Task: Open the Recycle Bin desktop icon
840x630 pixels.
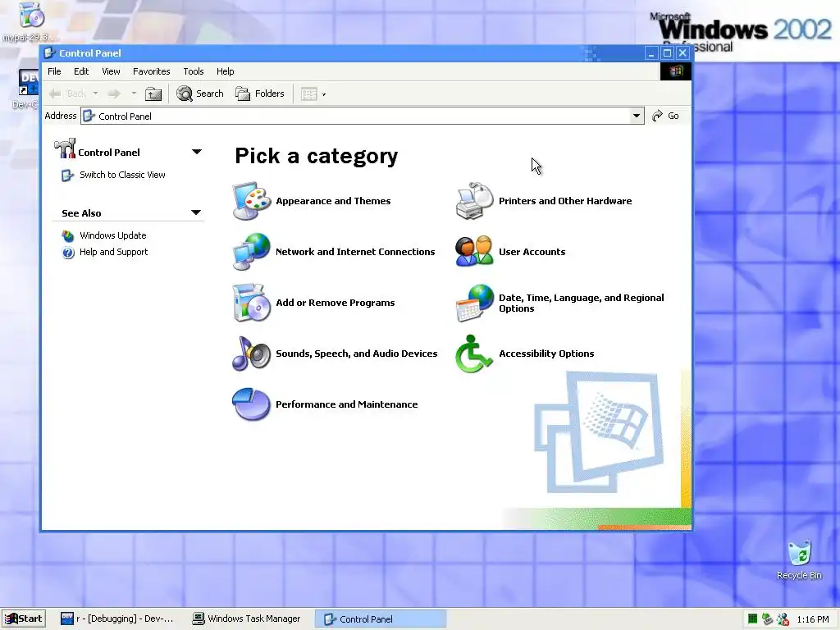Action: pyautogui.click(x=799, y=554)
